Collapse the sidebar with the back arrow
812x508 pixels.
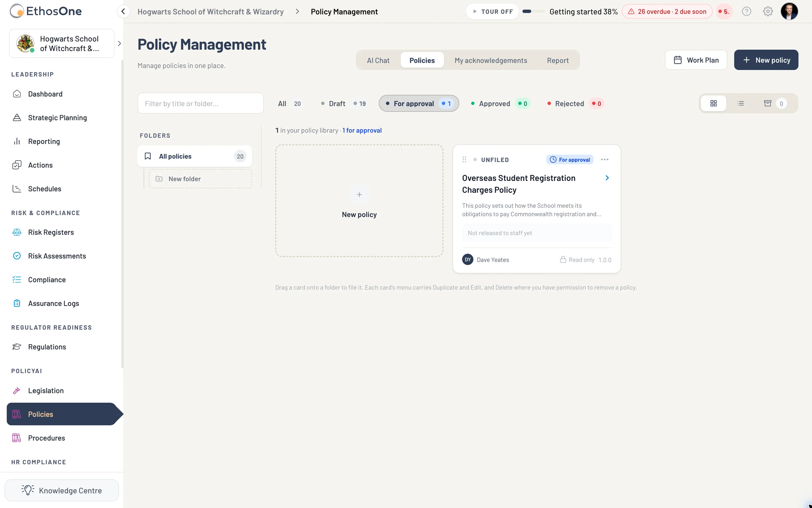[x=123, y=11]
